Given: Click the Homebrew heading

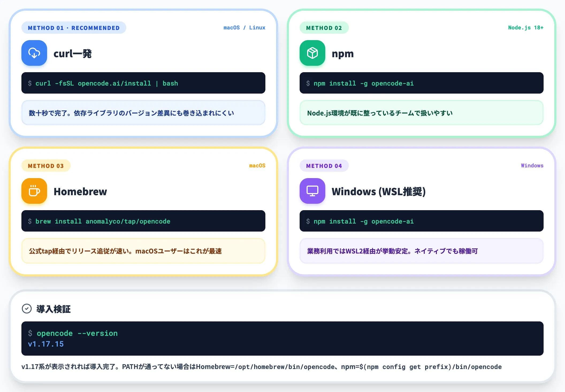Looking at the screenshot, I should (x=80, y=191).
